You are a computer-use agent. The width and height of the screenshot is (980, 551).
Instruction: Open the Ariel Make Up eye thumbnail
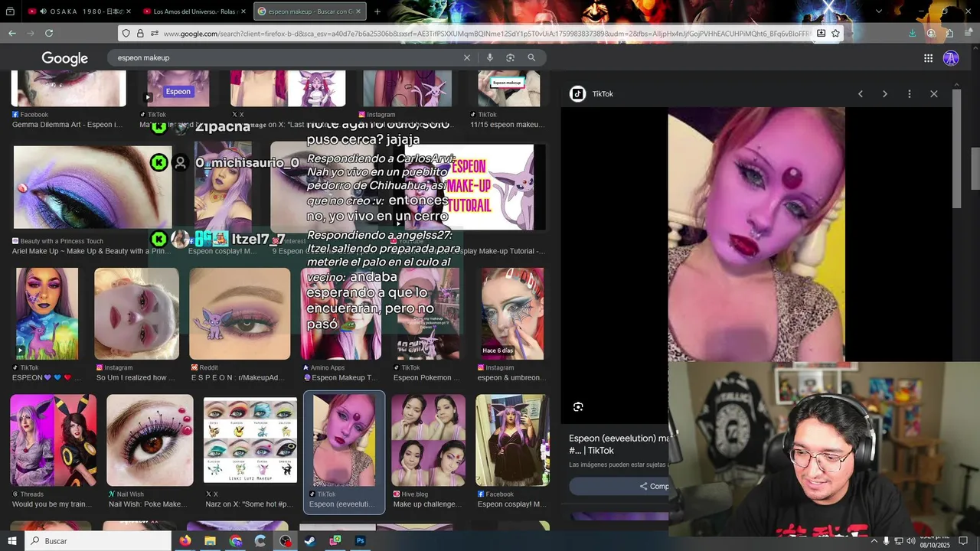tap(93, 187)
